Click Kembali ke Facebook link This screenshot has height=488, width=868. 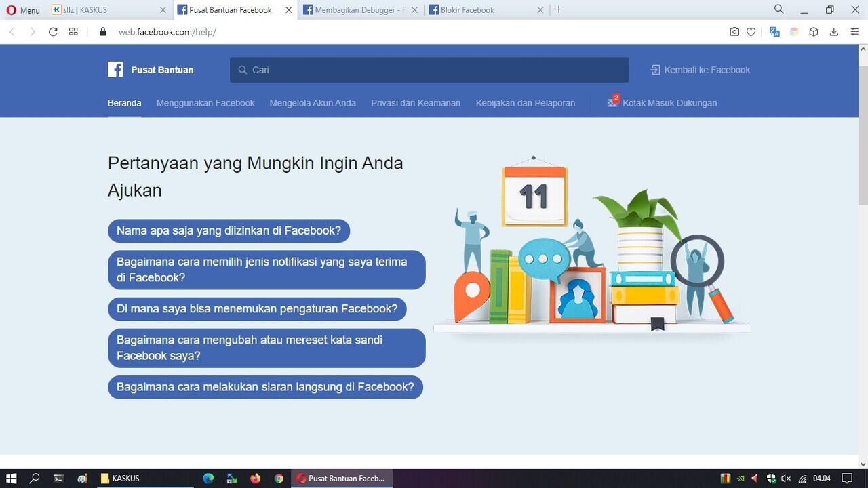tap(700, 70)
